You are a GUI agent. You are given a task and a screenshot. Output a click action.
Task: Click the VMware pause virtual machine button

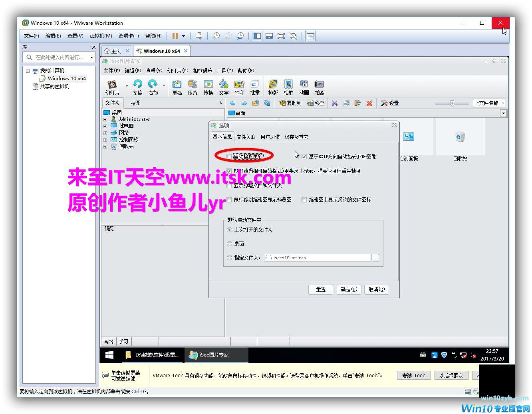(175, 36)
